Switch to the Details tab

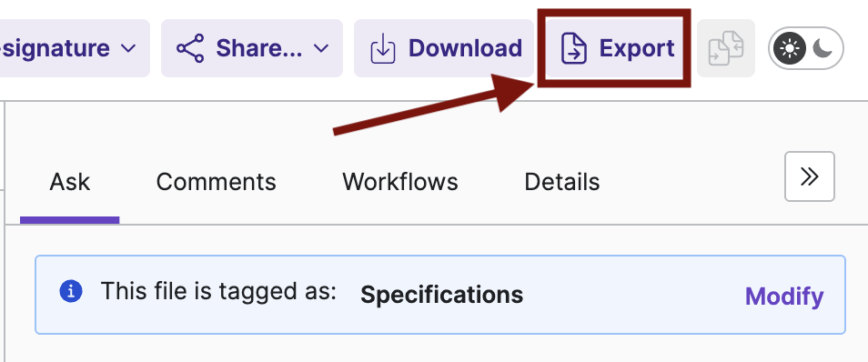pos(562,182)
